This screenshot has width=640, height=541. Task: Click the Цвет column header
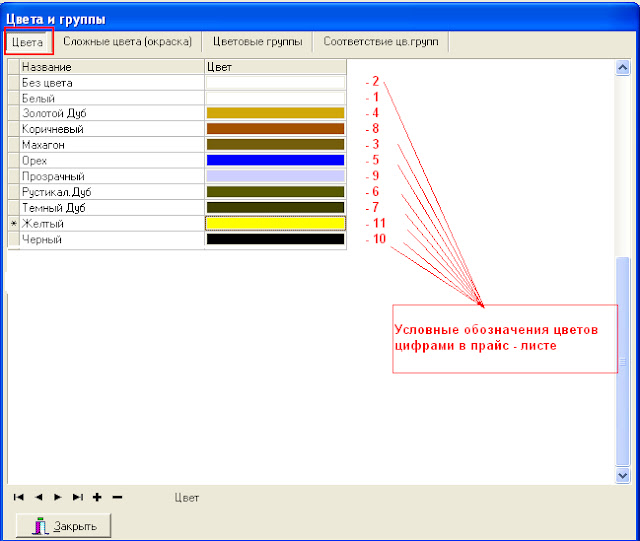click(x=275, y=67)
